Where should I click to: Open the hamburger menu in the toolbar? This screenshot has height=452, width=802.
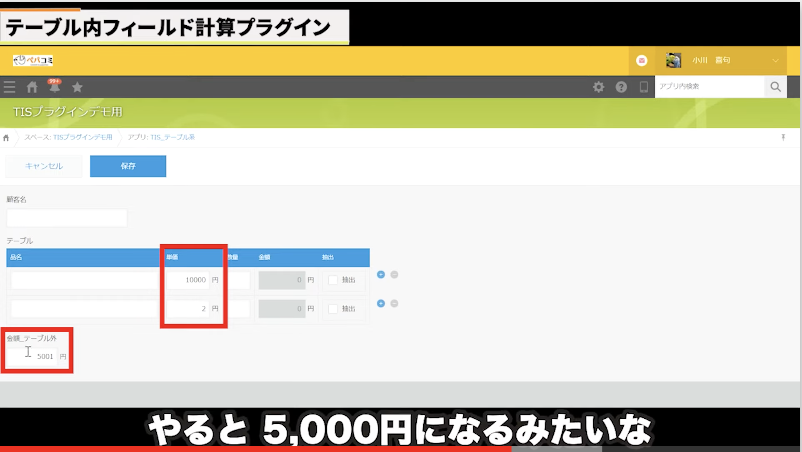(x=10, y=88)
